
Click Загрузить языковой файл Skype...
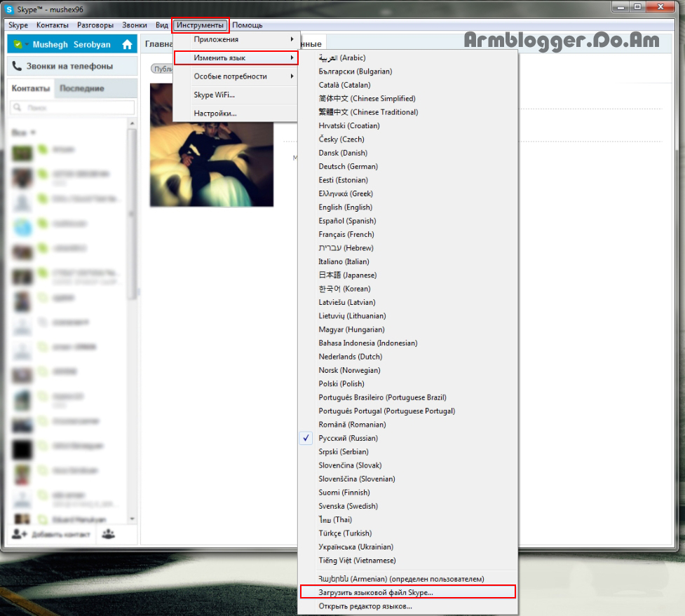coord(408,592)
